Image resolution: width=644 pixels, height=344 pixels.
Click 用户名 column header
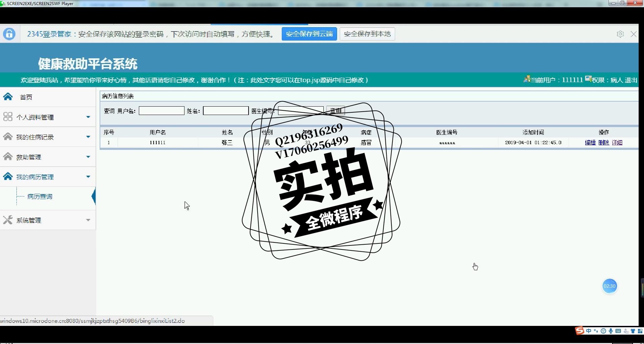pyautogui.click(x=158, y=132)
